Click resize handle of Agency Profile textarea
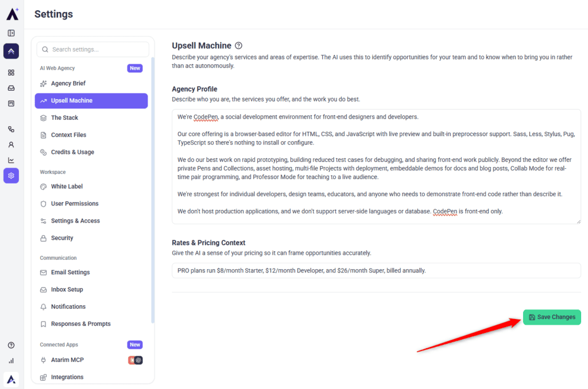 [x=578, y=221]
